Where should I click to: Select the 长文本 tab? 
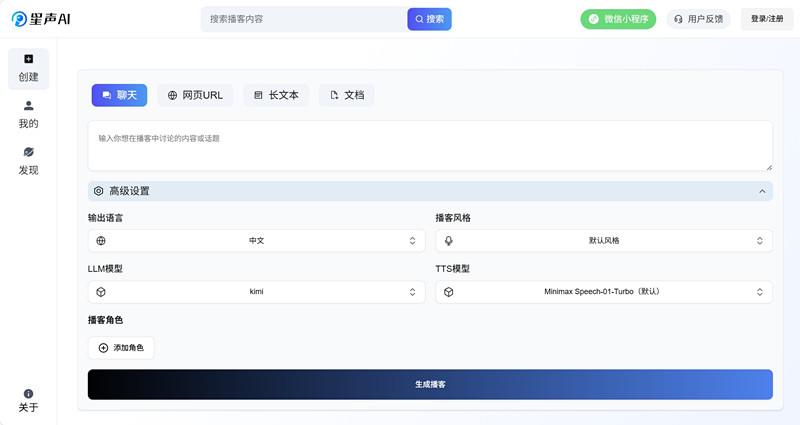[x=276, y=95]
